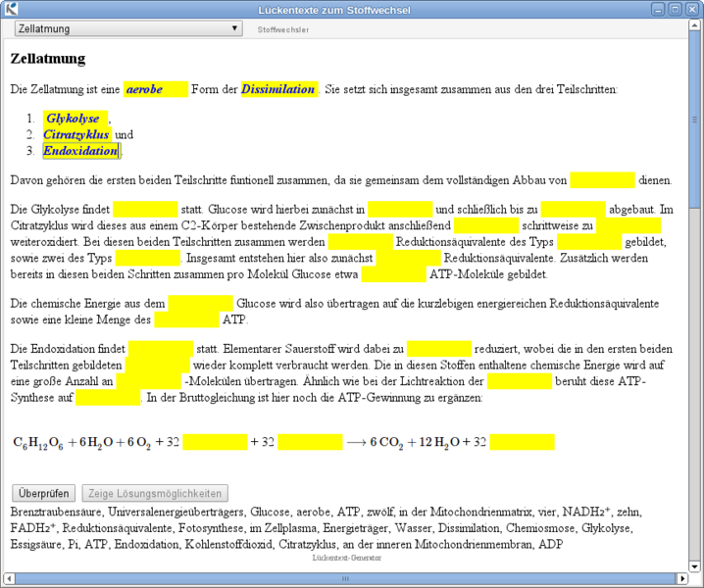Click the gap before 'ATP-Moleküle gebildet'
Image resolution: width=704 pixels, height=588 pixels.
394,274
